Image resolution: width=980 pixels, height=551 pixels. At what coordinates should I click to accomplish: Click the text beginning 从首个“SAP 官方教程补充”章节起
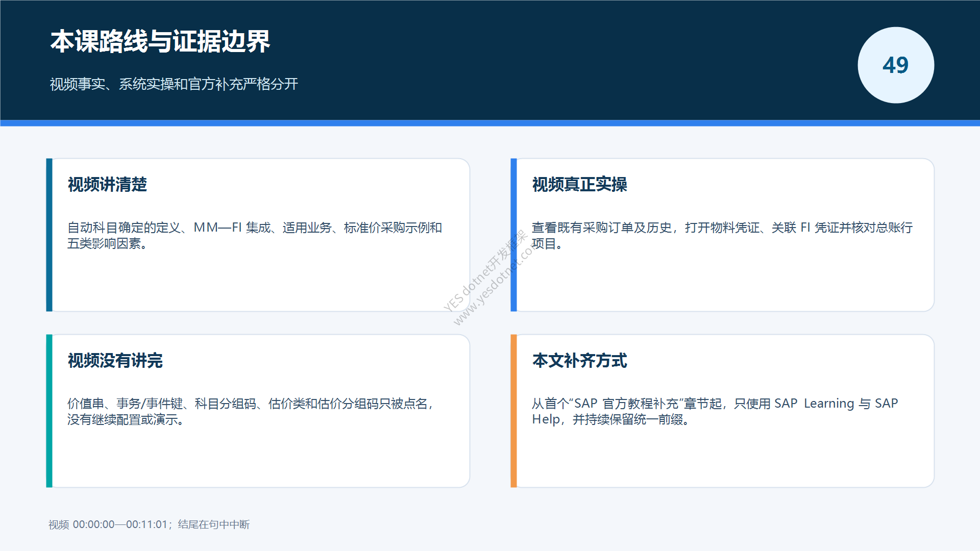[715, 411]
